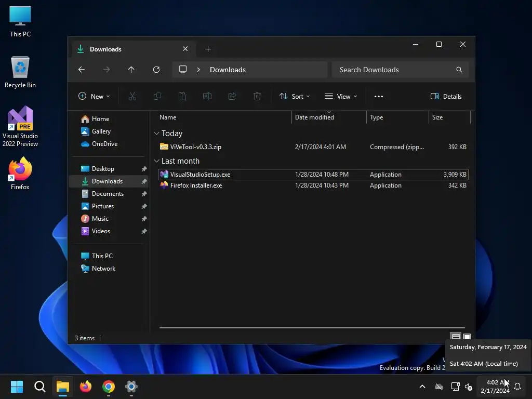
Task: Sort by the Type column header
Action: coord(397,117)
